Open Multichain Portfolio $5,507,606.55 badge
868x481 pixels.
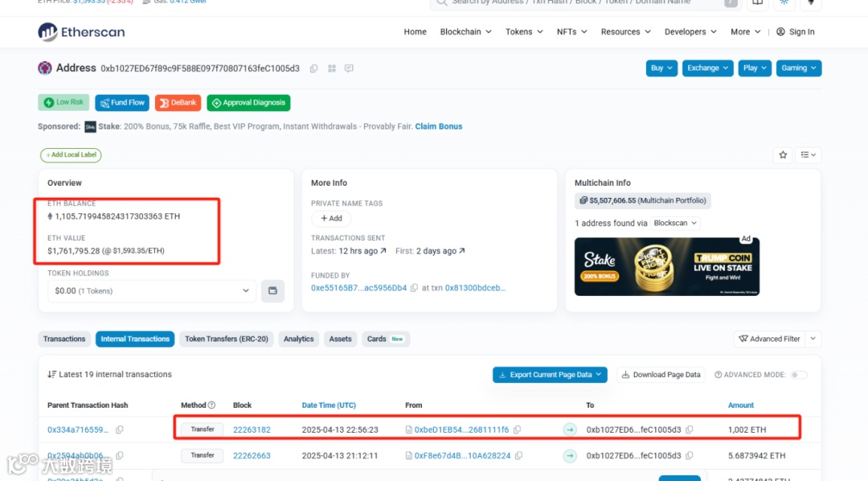pos(643,200)
